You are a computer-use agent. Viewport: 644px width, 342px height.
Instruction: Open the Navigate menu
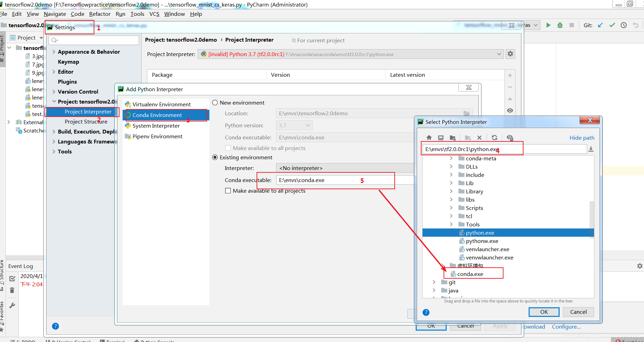tap(55, 14)
